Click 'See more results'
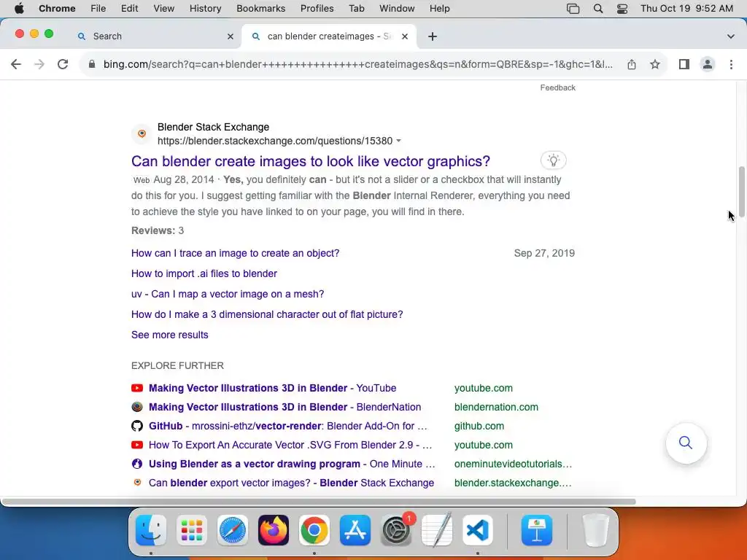Viewport: 747px width, 560px height. [x=169, y=335]
